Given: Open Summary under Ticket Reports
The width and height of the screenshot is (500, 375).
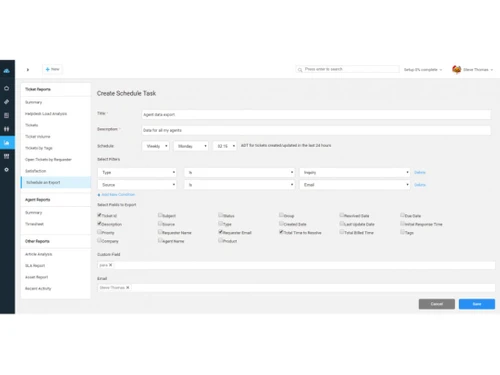Looking at the screenshot, I should (34, 102).
